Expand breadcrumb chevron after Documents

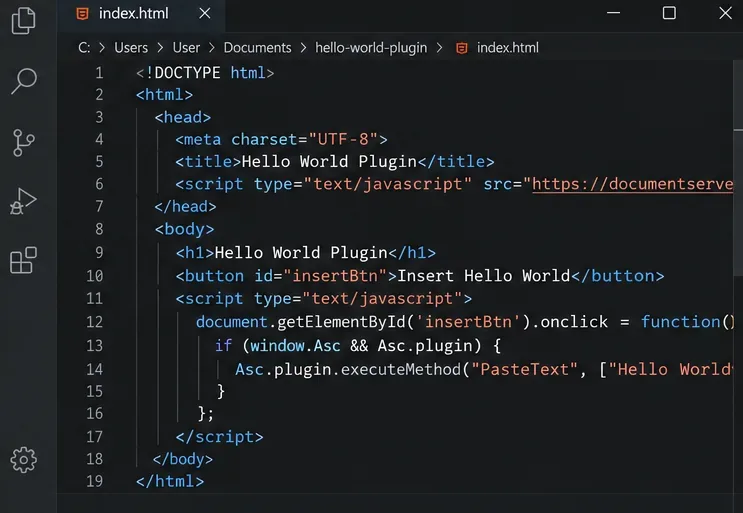[x=303, y=48]
